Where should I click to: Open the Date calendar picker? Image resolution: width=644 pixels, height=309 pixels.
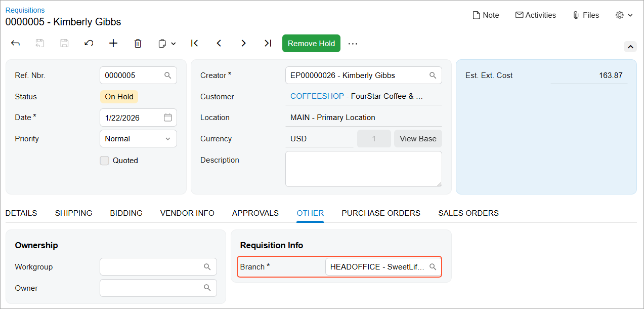(x=168, y=118)
